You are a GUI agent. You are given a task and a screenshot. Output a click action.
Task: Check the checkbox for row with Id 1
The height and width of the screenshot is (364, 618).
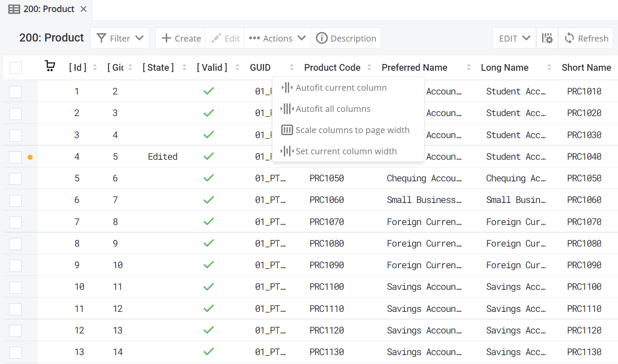[x=15, y=92]
